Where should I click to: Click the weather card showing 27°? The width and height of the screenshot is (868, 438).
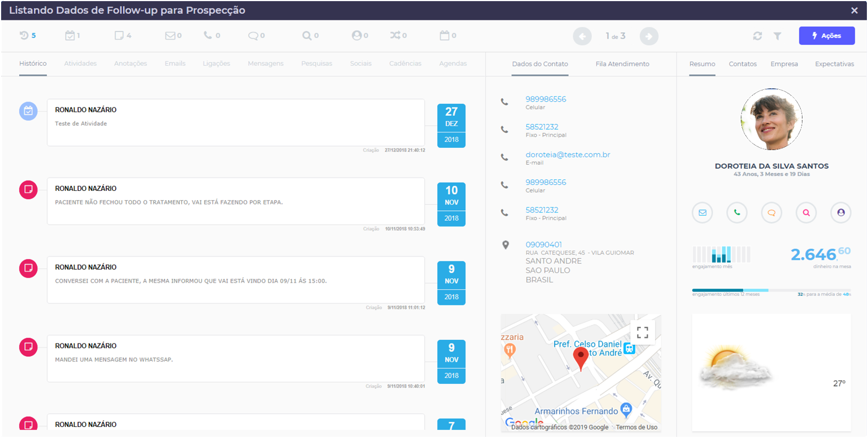pos(771,372)
